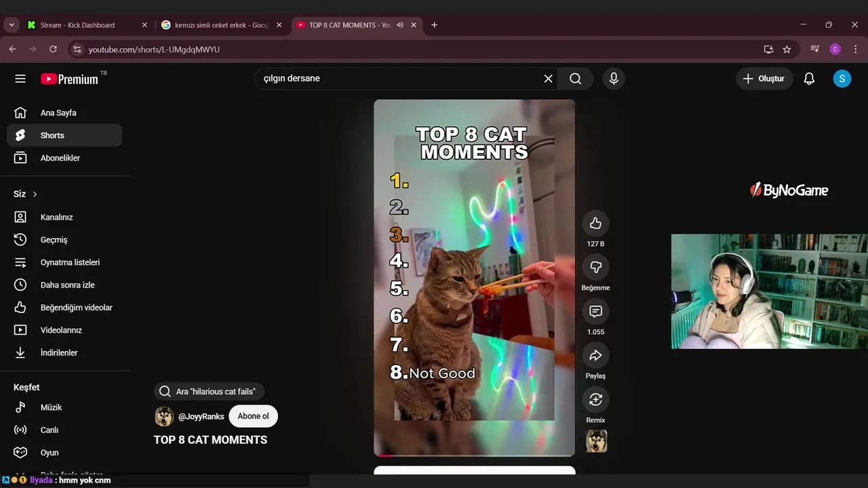
Task: Select Shorts in the sidebar
Action: pyautogui.click(x=64, y=136)
